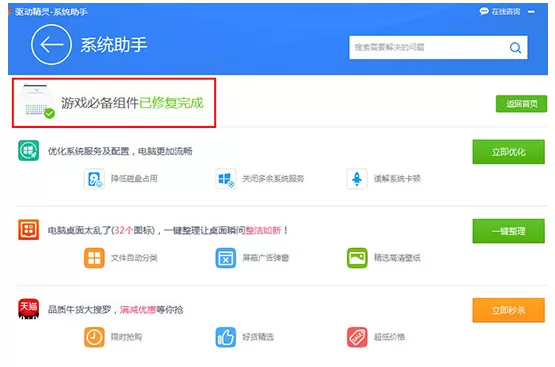Click the 精选高清壁纸 picture icon
This screenshot has height=367, width=555.
(357, 258)
